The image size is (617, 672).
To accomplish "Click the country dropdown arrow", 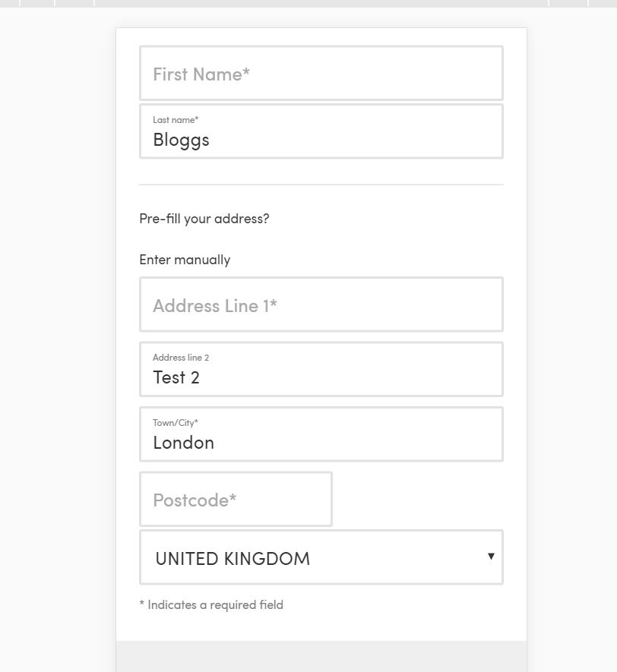I will 491,557.
